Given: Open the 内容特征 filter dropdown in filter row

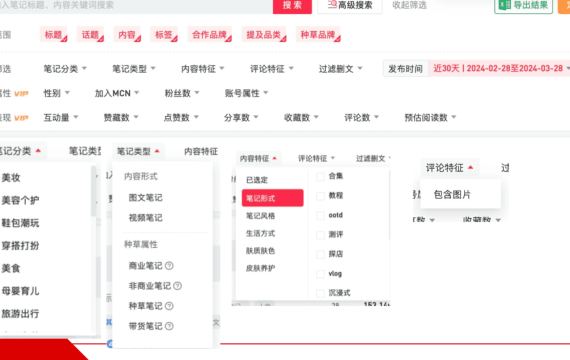Looking at the screenshot, I should coord(202,69).
